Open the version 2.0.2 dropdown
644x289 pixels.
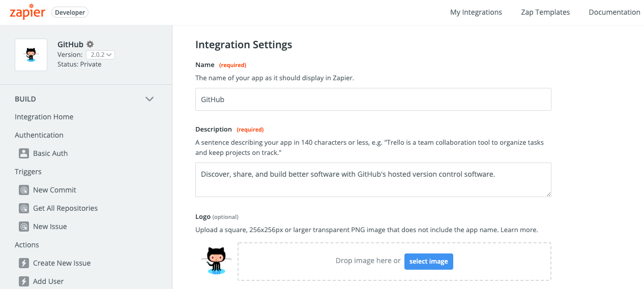click(101, 54)
